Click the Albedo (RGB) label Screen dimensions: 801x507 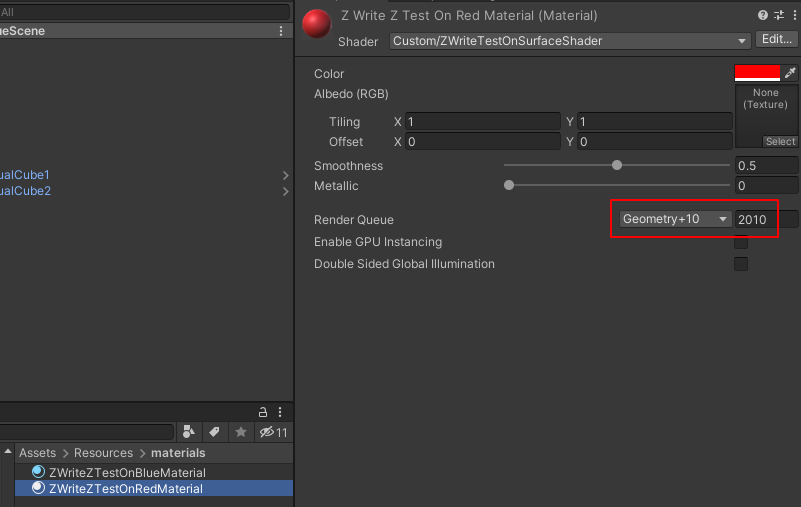[351, 94]
